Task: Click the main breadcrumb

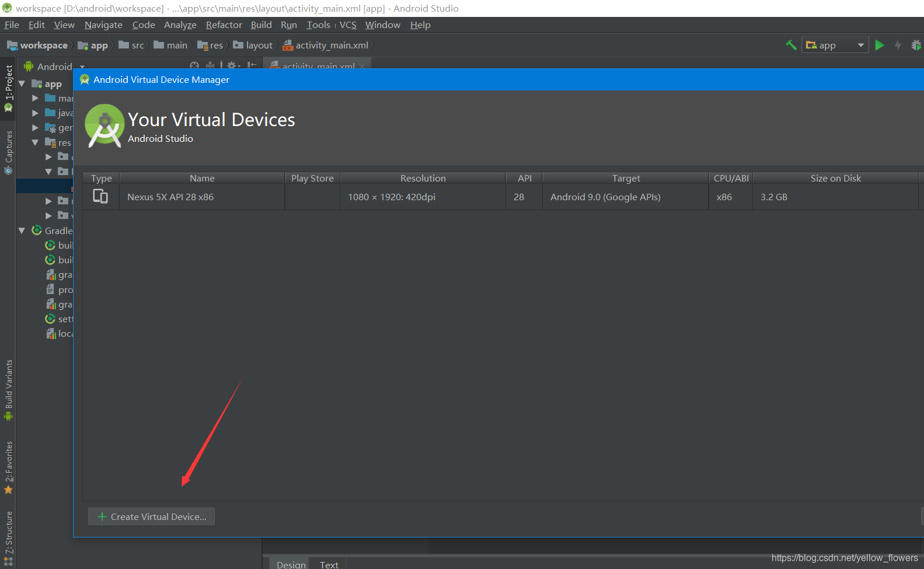Action: [170, 45]
